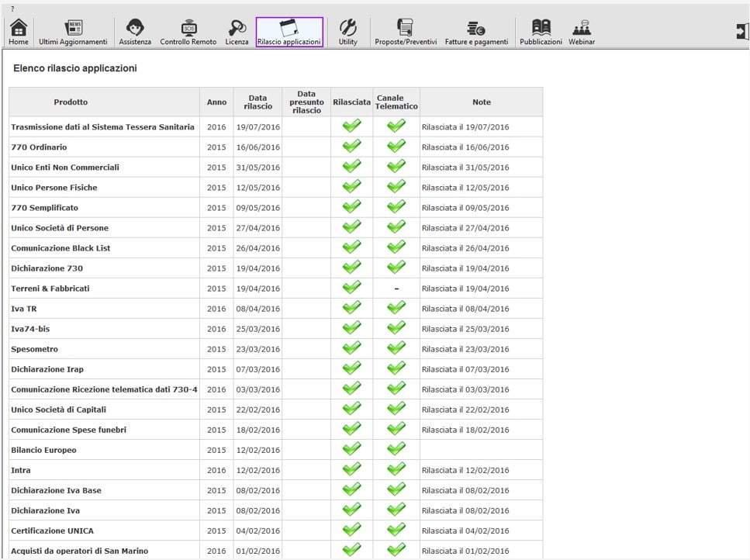Launch Controllo Remoto SOS icon
The width and height of the screenshot is (750, 560).
tap(188, 32)
